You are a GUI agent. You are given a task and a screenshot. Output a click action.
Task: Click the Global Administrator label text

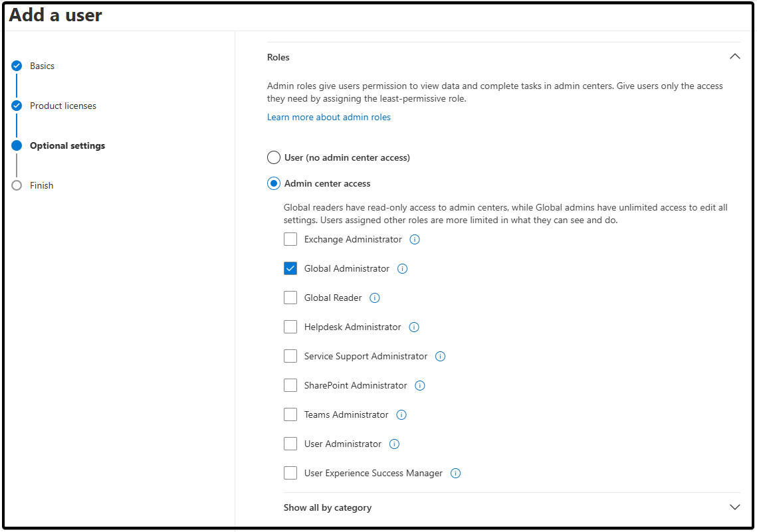(x=347, y=268)
